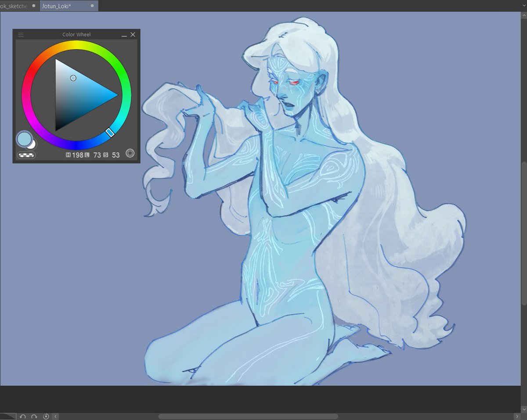Screen dimensions: 527x420
Task: Click the Color Wheel panel title
Action: [x=76, y=35]
